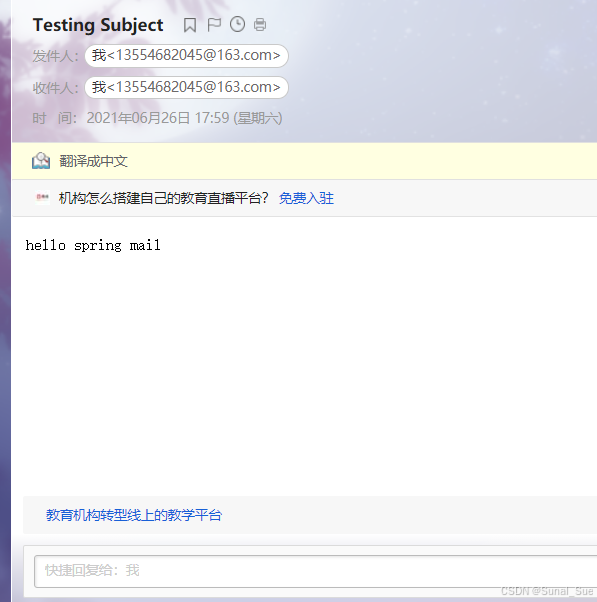Click the clock reminder icon beside subject
597x602 pixels.
click(x=237, y=25)
